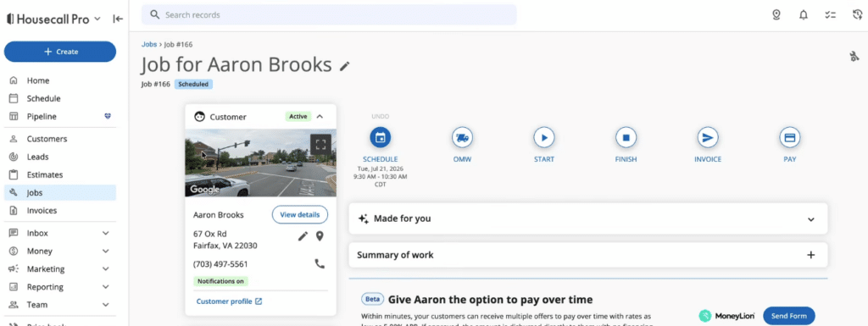Screen dimensions: 868x326
Task: Open notifications bell
Action: [804, 15]
